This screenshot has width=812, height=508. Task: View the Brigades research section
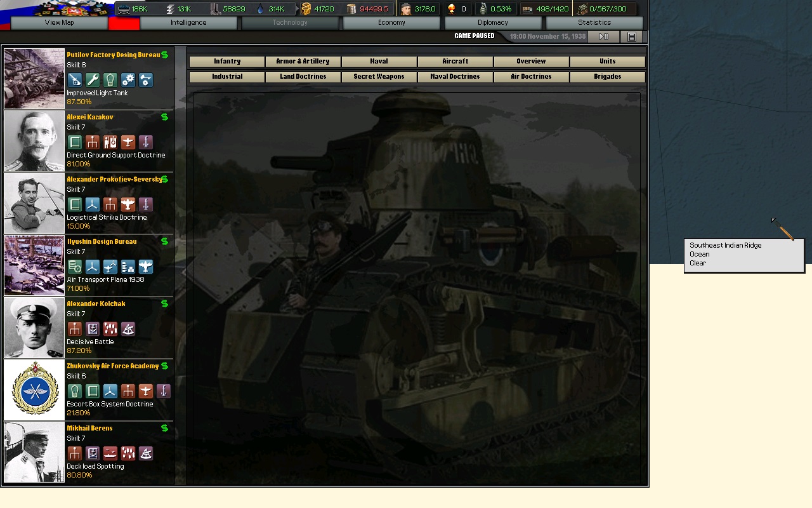(607, 76)
